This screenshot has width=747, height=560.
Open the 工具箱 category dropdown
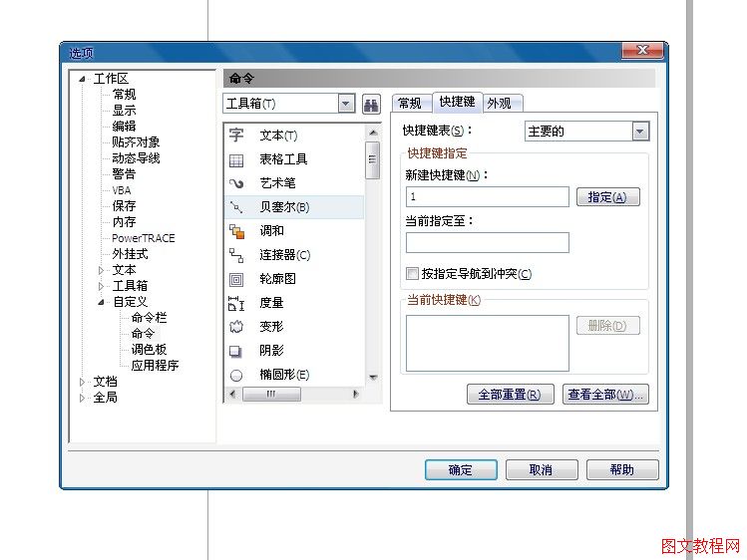346,104
